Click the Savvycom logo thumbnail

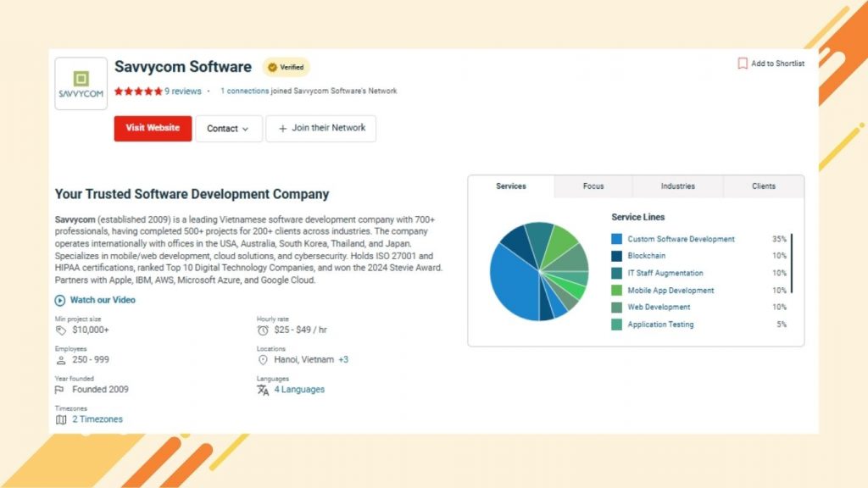coord(81,82)
